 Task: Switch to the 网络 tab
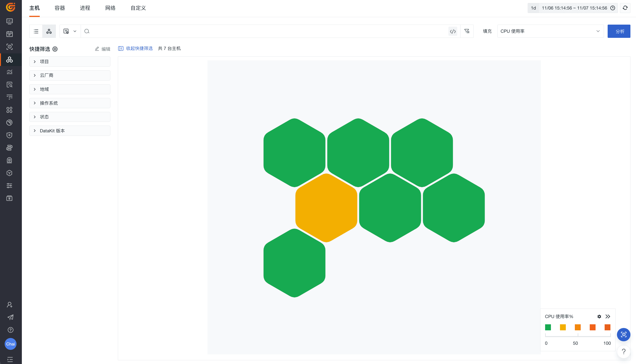pos(110,8)
